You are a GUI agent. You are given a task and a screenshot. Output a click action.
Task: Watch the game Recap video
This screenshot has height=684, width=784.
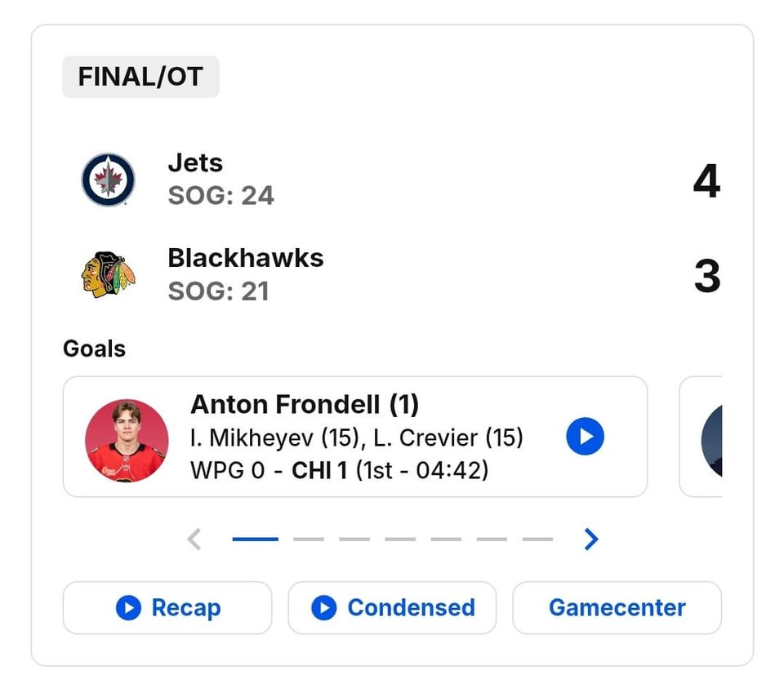[x=167, y=608]
